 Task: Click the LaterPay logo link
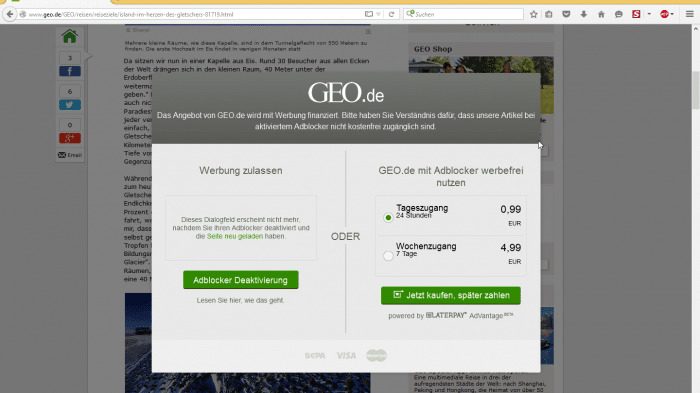pyautogui.click(x=446, y=315)
